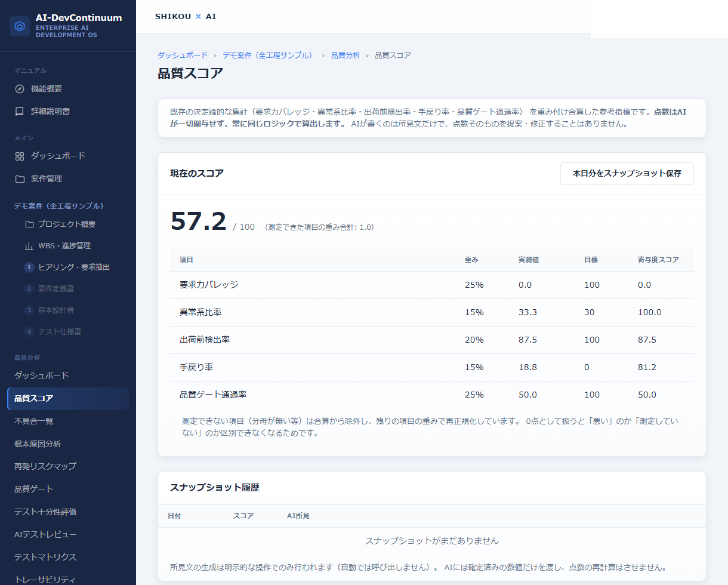Image resolution: width=728 pixels, height=585 pixels.
Task: Open 根本原因分析 page
Action: coord(68,444)
